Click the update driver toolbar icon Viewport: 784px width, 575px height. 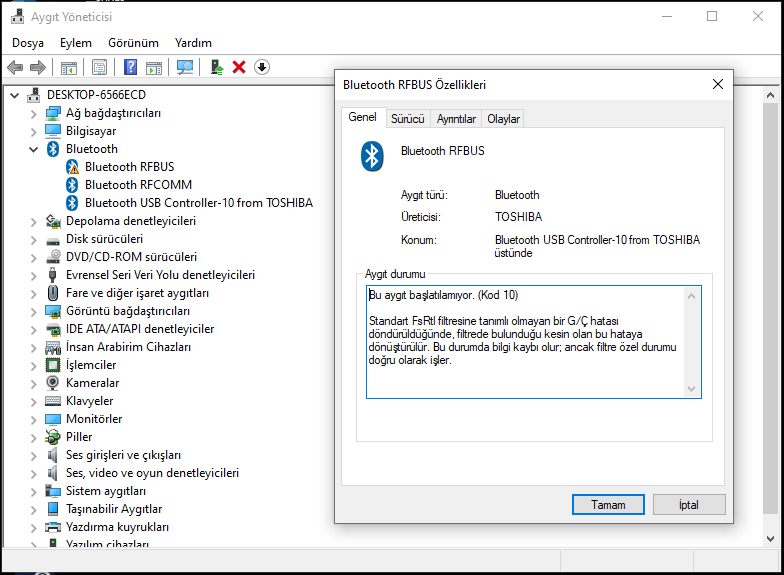tap(215, 67)
